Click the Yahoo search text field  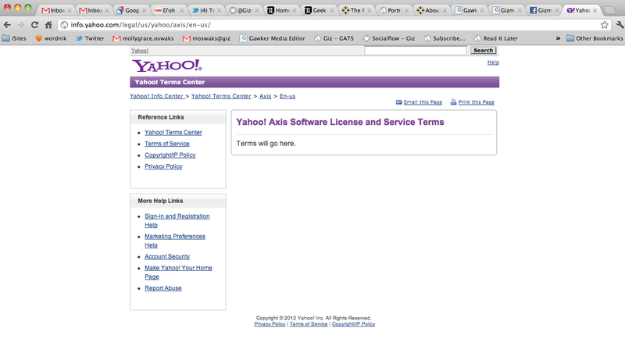416,50
